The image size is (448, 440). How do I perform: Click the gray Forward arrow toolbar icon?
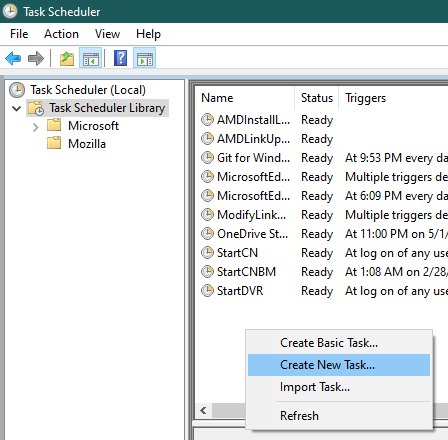(36, 59)
